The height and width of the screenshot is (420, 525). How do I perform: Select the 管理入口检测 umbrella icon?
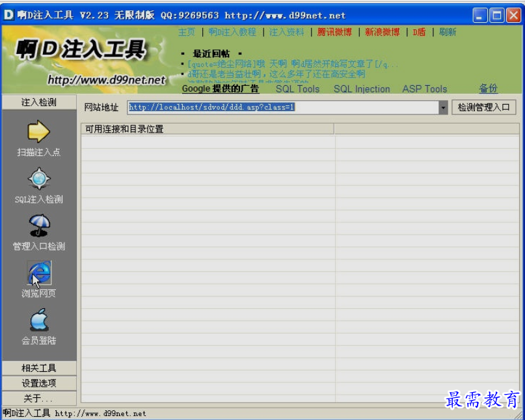click(39, 226)
